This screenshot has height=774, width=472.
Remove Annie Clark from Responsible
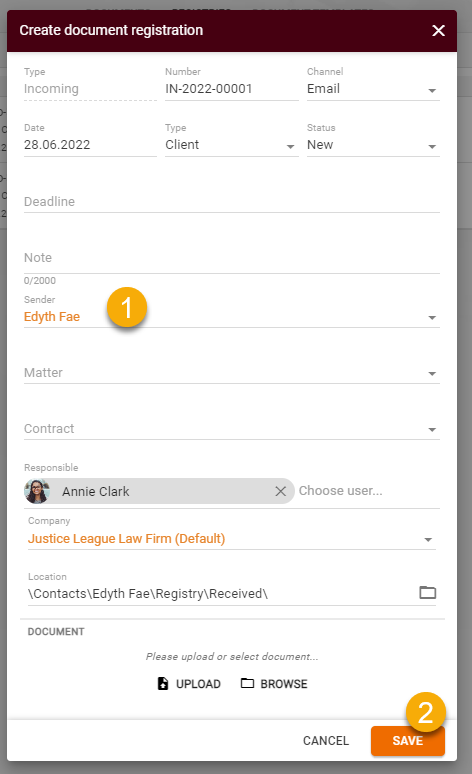click(280, 491)
